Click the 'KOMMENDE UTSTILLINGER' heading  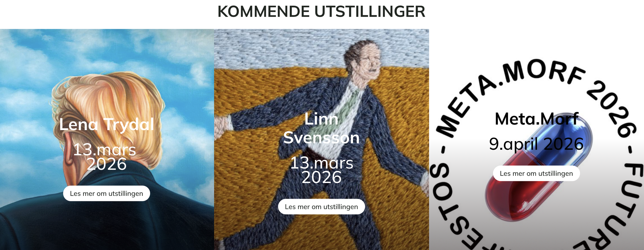pos(321,12)
